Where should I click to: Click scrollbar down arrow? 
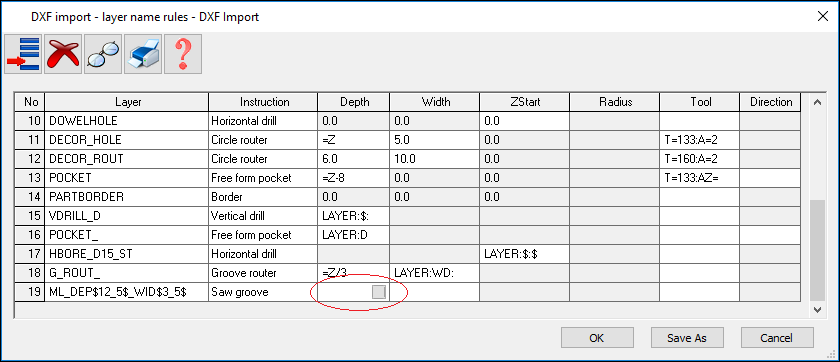(817, 310)
